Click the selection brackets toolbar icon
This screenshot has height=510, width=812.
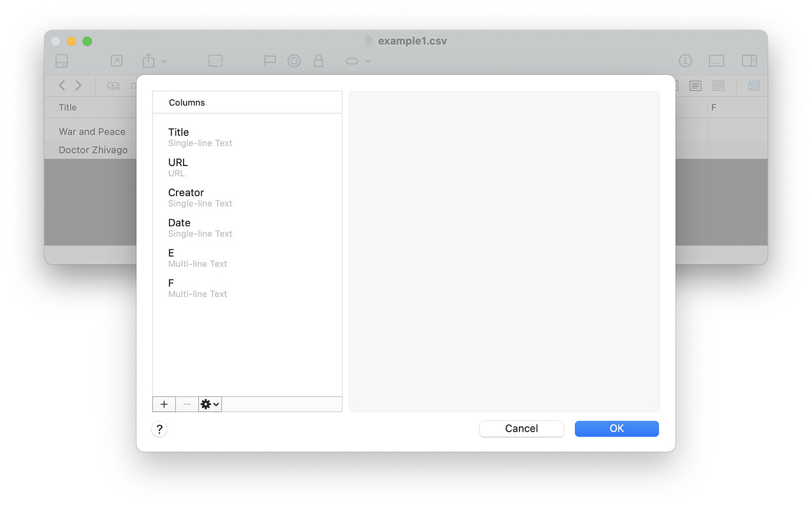215,61
